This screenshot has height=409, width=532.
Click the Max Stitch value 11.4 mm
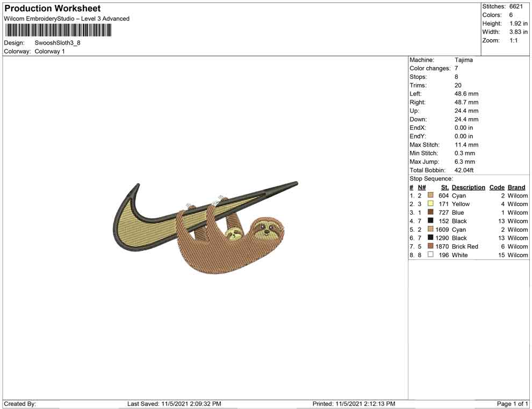click(466, 145)
